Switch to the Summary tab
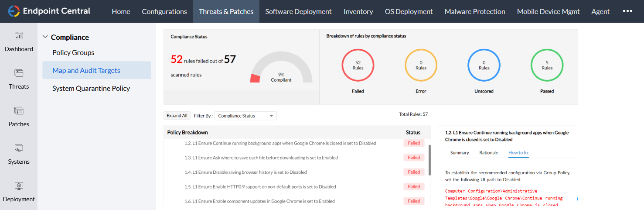The image size is (644, 210). click(460, 153)
